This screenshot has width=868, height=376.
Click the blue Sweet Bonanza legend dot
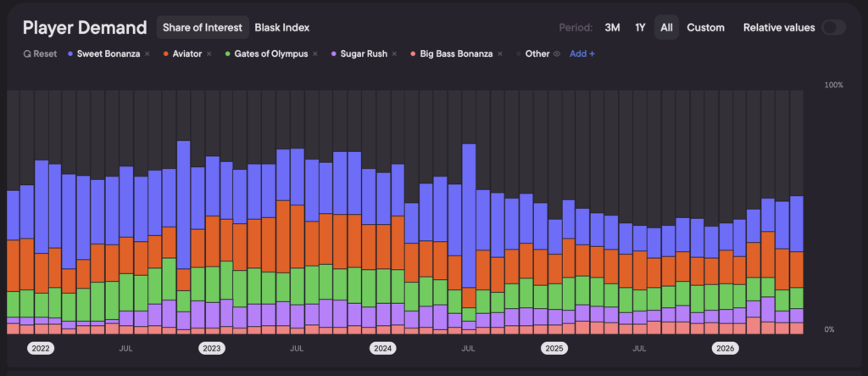[70, 54]
